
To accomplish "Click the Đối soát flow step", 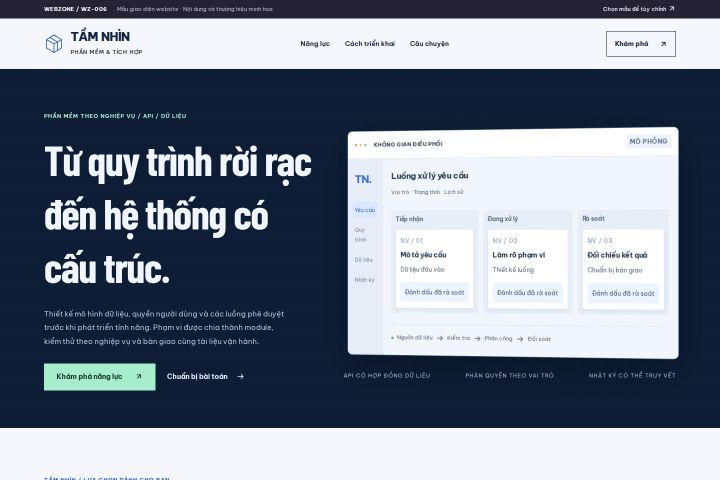I will click(x=539, y=339).
